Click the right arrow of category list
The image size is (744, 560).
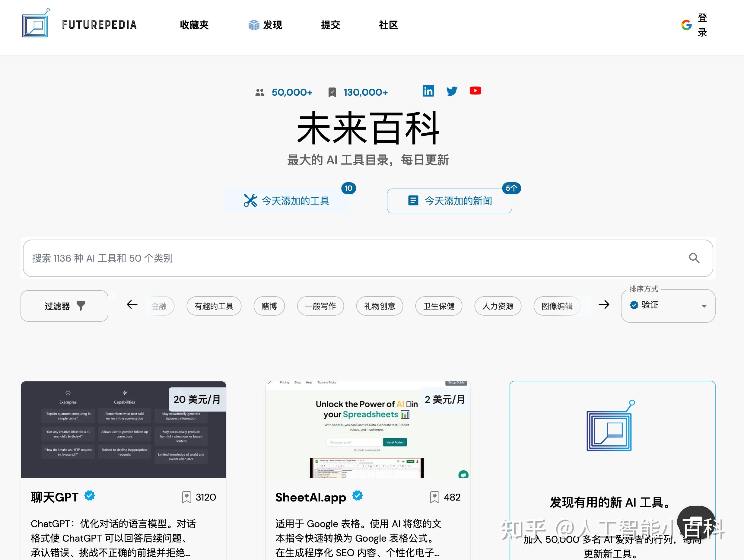click(604, 305)
